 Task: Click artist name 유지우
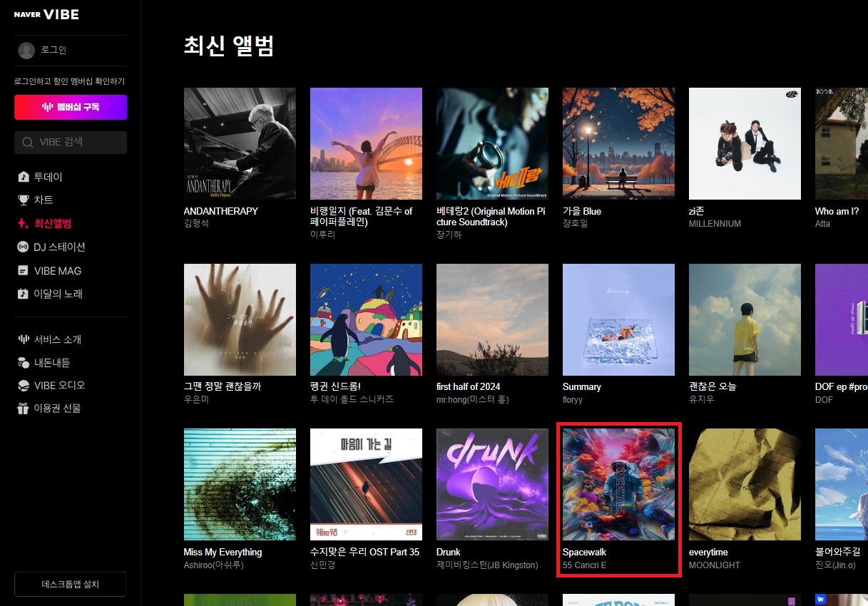702,399
